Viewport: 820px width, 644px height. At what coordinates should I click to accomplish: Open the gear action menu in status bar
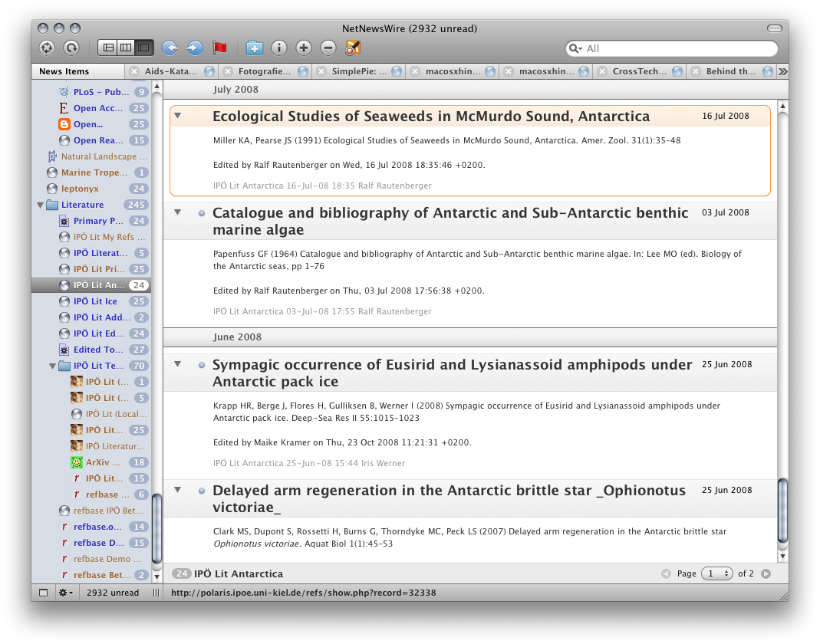[x=65, y=593]
